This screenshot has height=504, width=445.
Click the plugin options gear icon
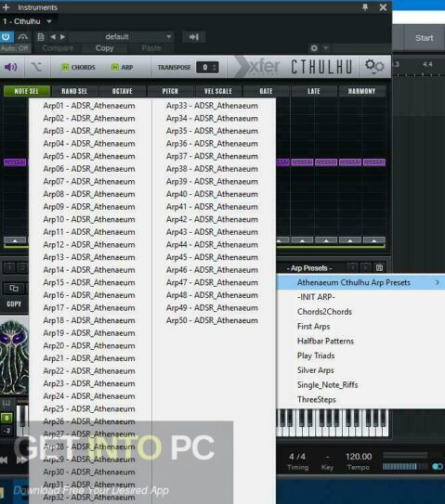pos(314,48)
